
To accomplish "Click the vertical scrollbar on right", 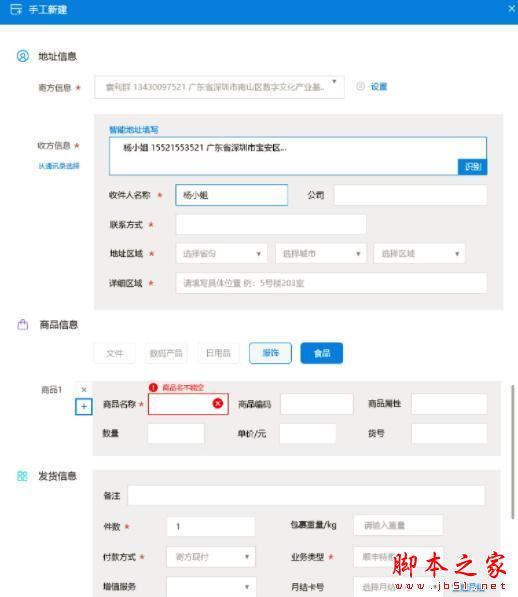I will [x=513, y=452].
